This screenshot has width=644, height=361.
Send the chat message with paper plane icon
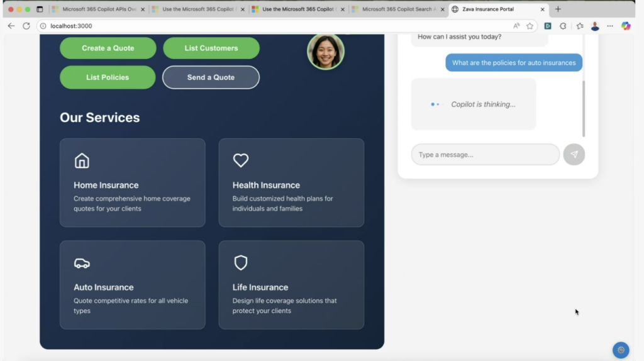pyautogui.click(x=574, y=155)
